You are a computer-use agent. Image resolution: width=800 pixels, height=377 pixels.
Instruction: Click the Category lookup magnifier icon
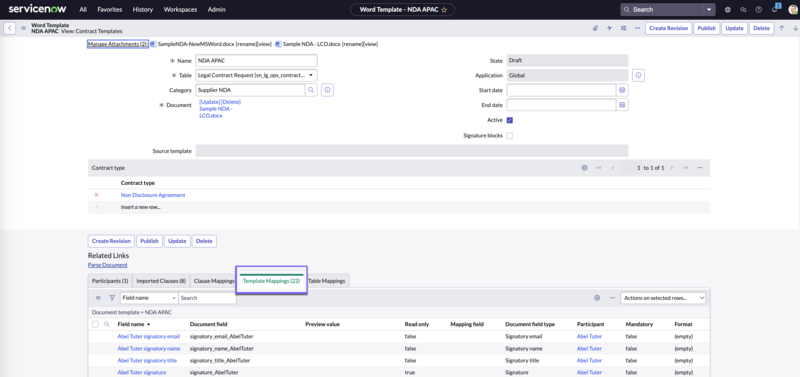[x=311, y=90]
